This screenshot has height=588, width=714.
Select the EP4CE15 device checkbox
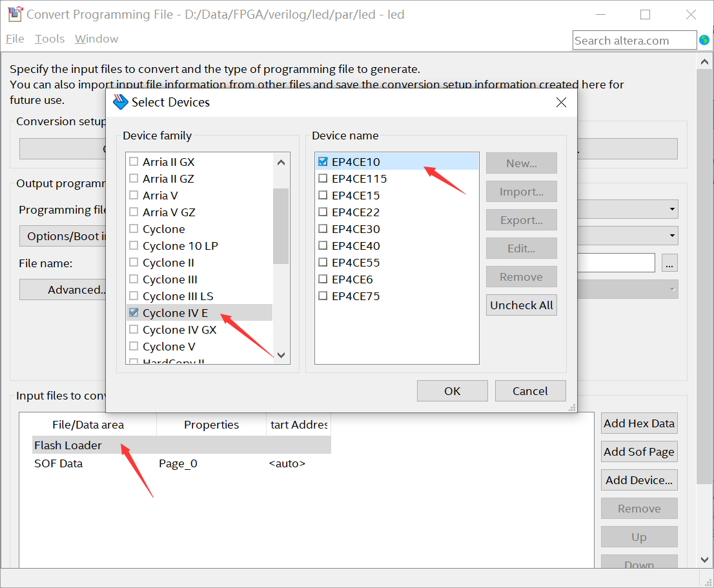click(x=323, y=195)
